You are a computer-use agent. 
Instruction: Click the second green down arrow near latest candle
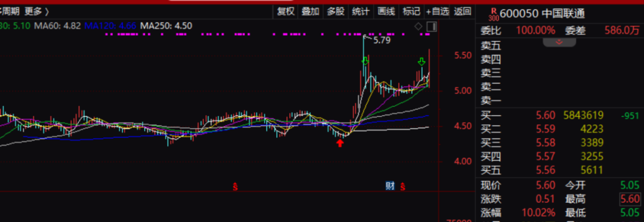click(422, 62)
